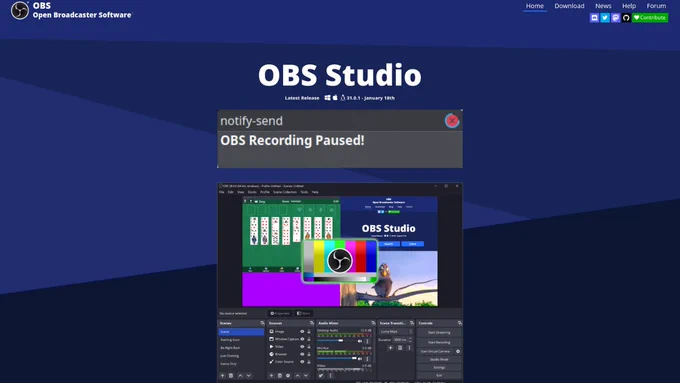Click the 'OBS Studio' page heading

[x=340, y=75]
